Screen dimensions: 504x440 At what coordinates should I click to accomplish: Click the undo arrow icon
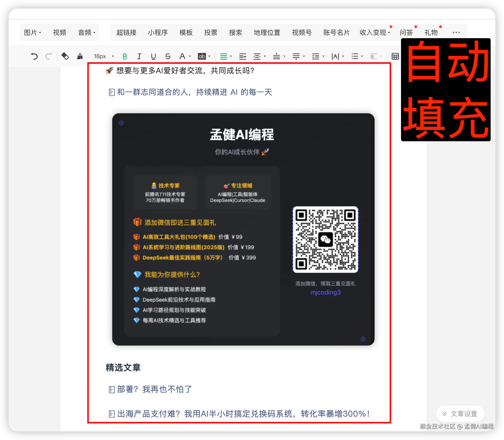[x=34, y=57]
